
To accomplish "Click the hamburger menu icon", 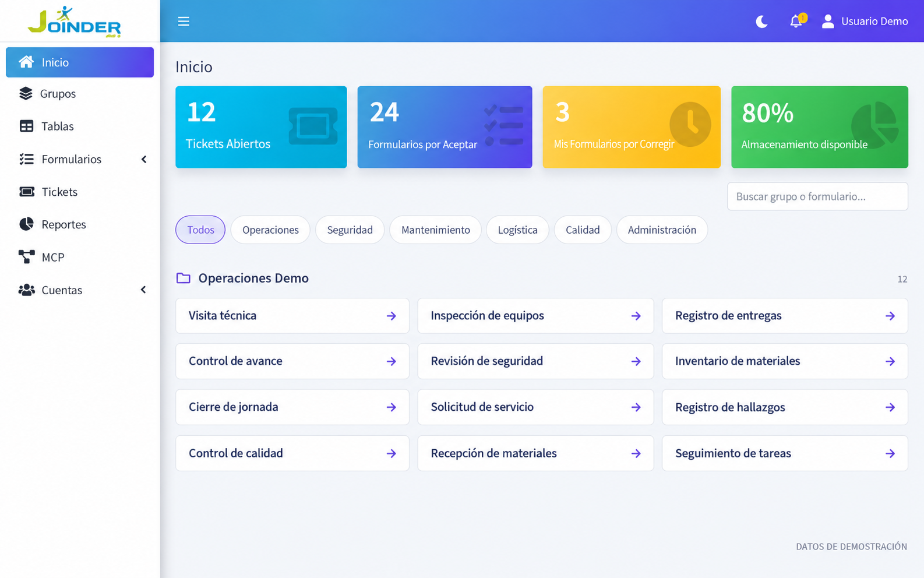I will pos(184,22).
